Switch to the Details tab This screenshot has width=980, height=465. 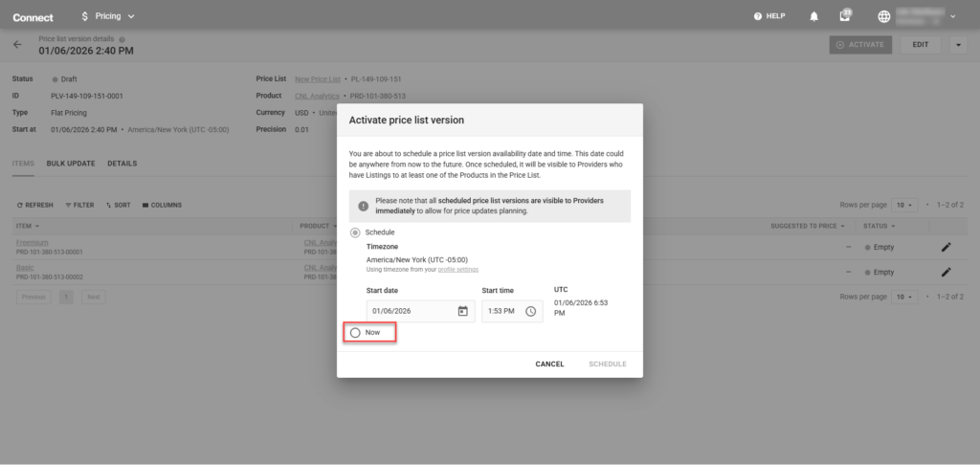(122, 164)
